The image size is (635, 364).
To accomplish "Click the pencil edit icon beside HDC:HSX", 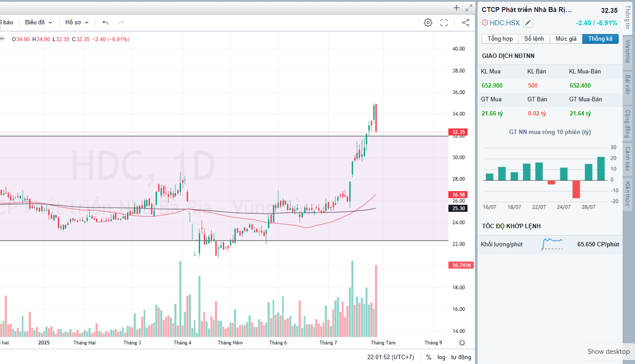I will [x=528, y=23].
